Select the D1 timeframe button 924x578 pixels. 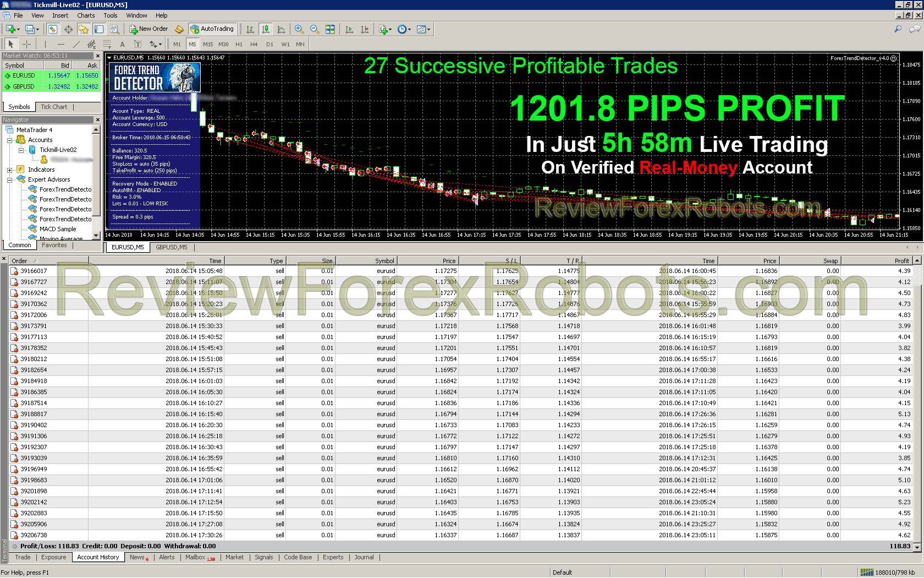coord(269,45)
